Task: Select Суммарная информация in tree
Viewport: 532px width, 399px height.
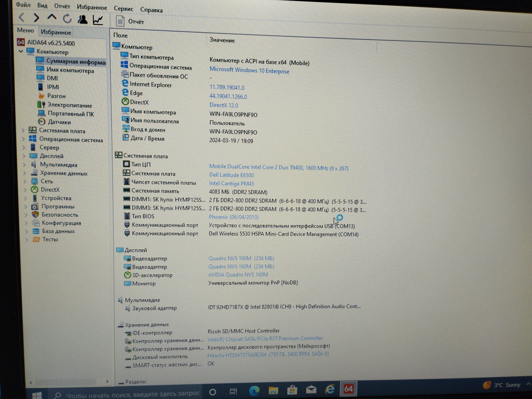Action: pos(71,61)
